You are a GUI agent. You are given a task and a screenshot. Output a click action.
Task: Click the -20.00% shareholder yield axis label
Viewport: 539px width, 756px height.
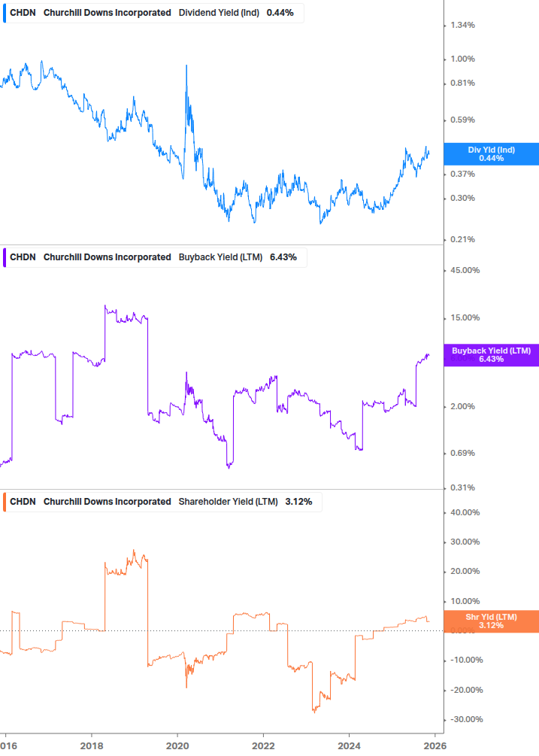tap(466, 690)
